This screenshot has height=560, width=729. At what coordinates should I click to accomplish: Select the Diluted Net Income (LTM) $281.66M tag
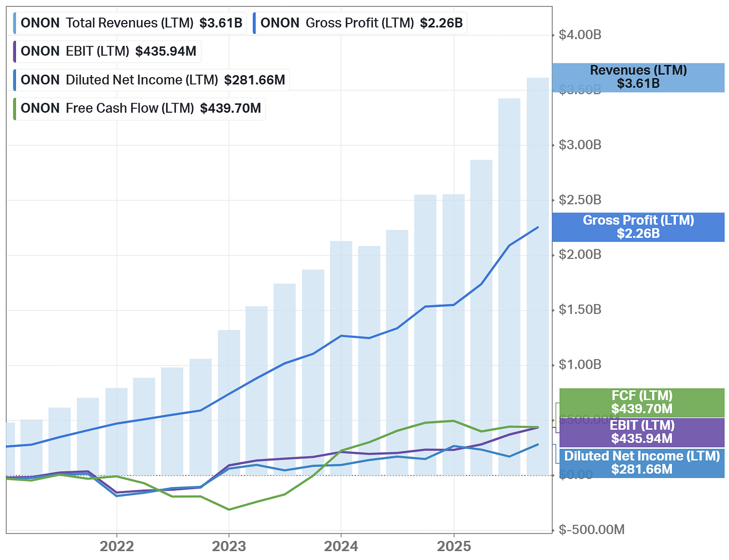pos(642,463)
